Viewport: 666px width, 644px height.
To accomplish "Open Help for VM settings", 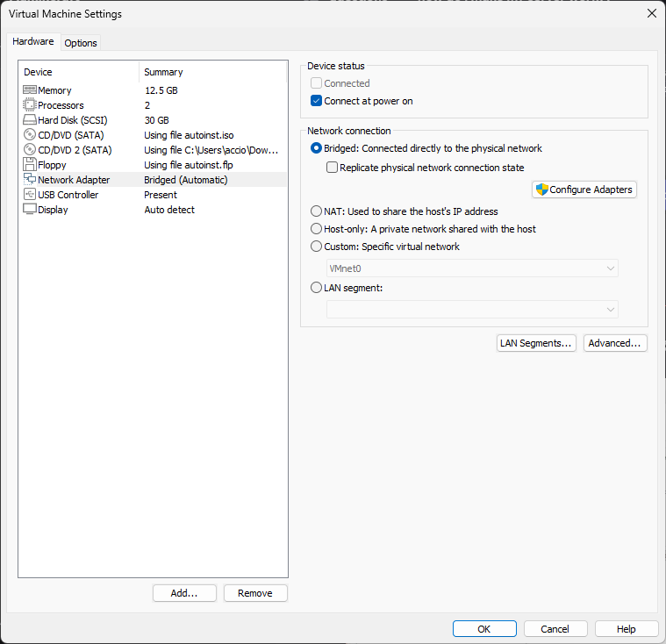I will 626,629.
